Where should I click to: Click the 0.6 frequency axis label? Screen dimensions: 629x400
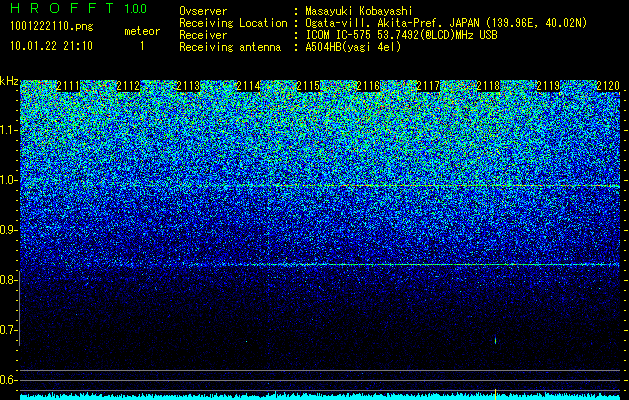(8, 380)
